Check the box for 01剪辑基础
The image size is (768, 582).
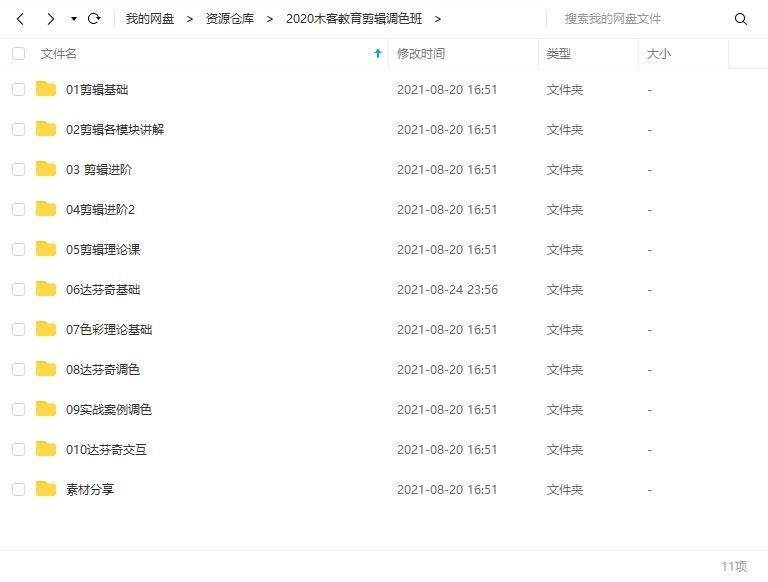click(x=19, y=89)
